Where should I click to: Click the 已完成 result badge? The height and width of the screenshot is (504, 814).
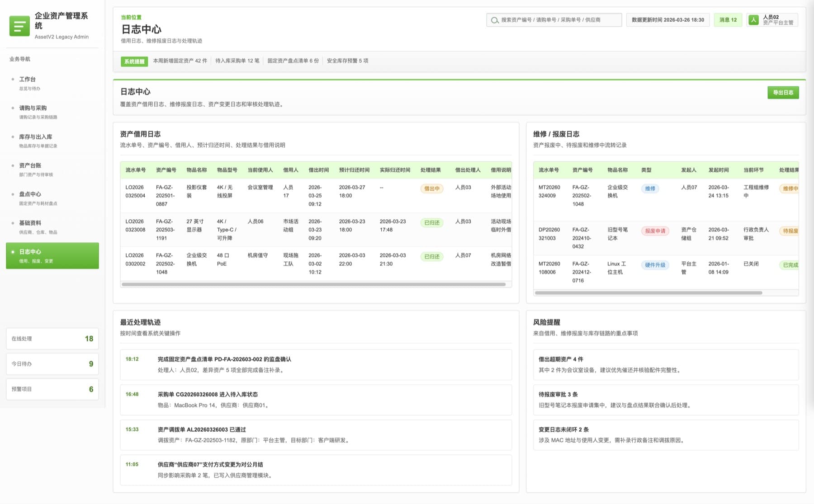pyautogui.click(x=790, y=265)
